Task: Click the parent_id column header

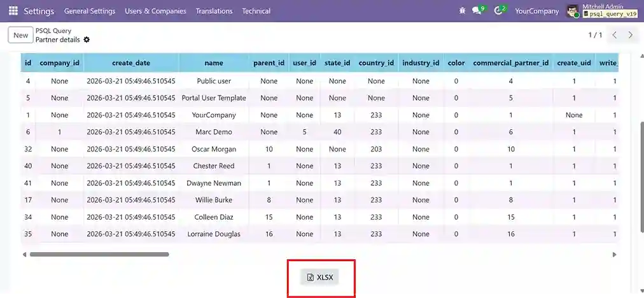Action: [269, 63]
